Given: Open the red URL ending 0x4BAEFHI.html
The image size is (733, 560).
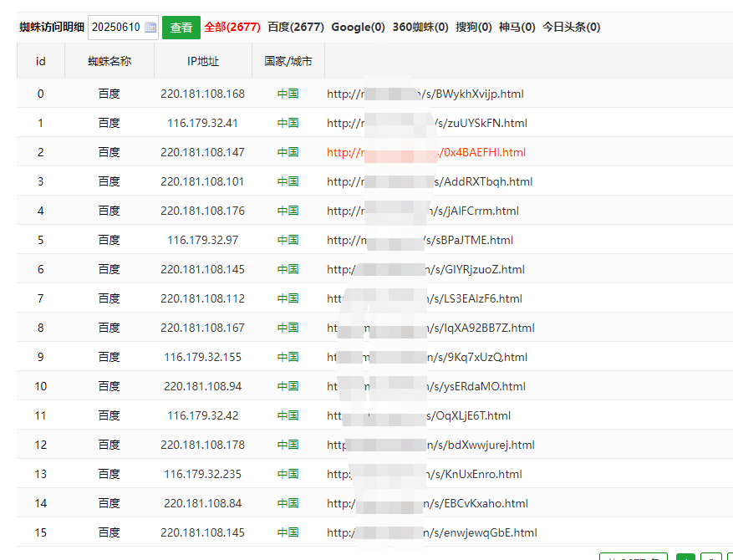Looking at the screenshot, I should [x=426, y=152].
